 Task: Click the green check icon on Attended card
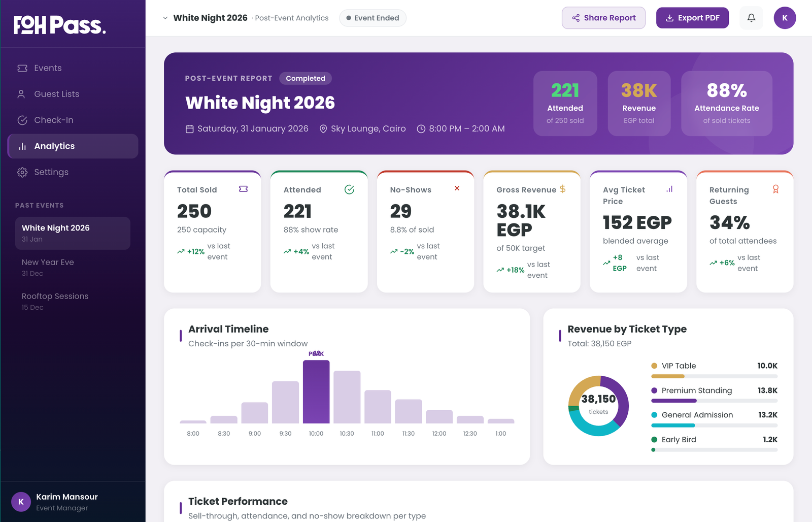point(349,189)
